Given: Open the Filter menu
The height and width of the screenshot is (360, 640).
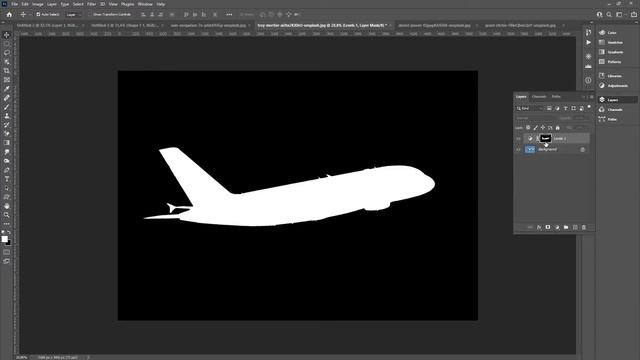Looking at the screenshot, I should 91,4.
